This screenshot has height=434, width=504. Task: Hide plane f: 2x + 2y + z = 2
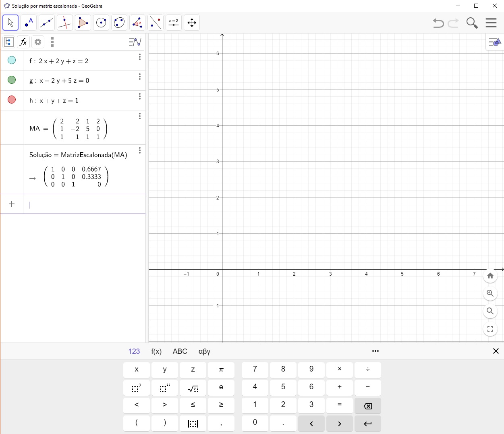(12, 60)
